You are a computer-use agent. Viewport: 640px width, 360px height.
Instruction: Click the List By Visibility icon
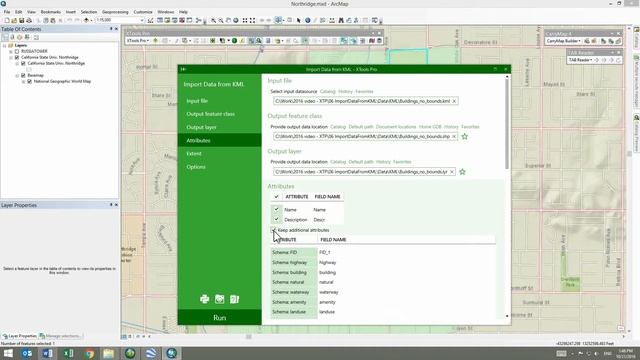pos(20,37)
